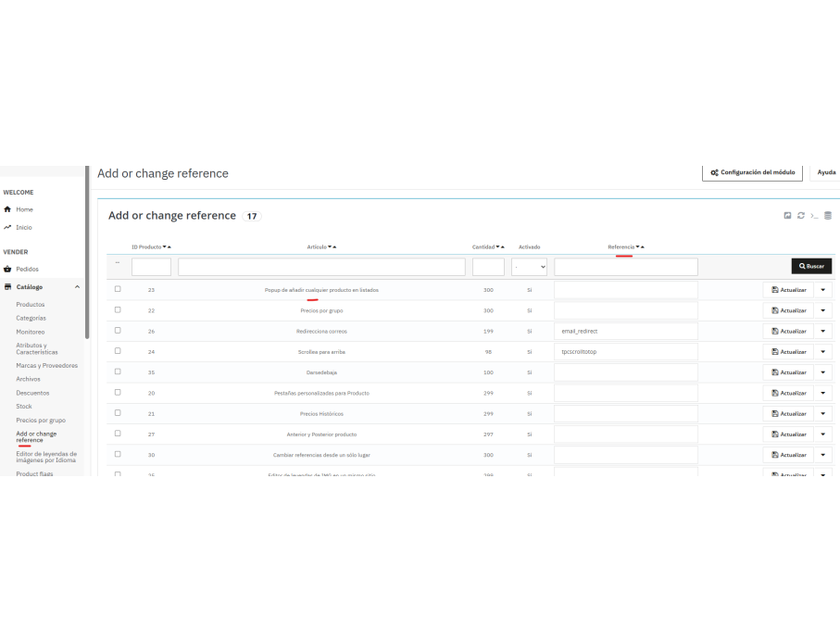The height and width of the screenshot is (642, 840).
Task: Edit reference field containing email_redirect
Action: 626,331
